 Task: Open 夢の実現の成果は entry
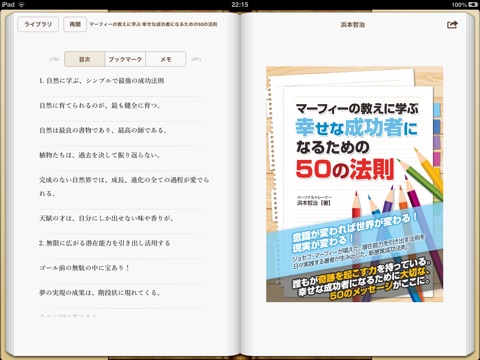pos(125,293)
